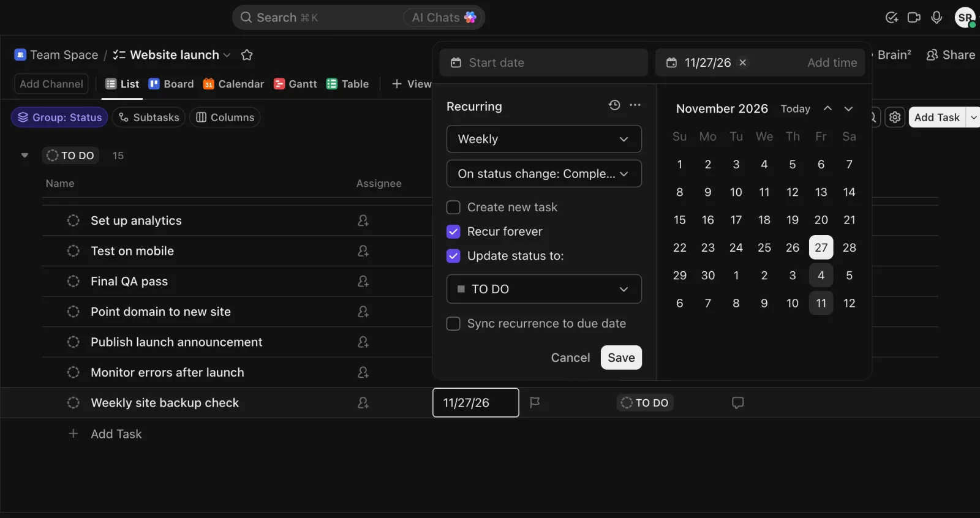The height and width of the screenshot is (518, 980).
Task: Clear the 11/27/26 due date
Action: (x=743, y=62)
